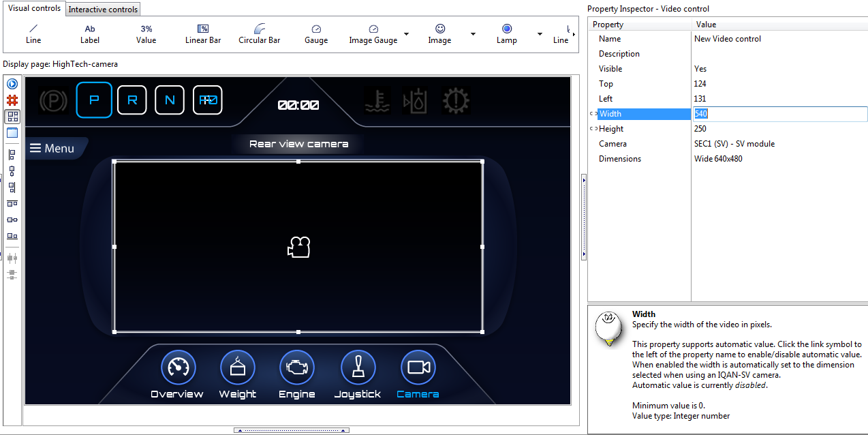Click the Value column header

[779, 25]
